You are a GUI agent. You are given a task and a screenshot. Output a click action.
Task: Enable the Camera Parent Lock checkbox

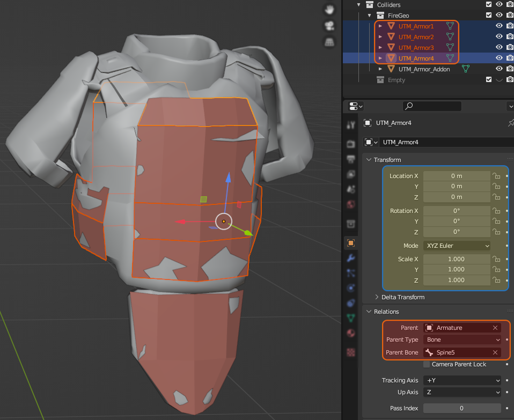tap(427, 364)
